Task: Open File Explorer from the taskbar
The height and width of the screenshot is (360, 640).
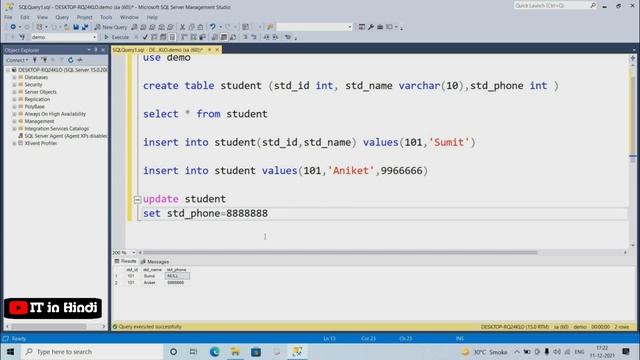Action: [235, 351]
